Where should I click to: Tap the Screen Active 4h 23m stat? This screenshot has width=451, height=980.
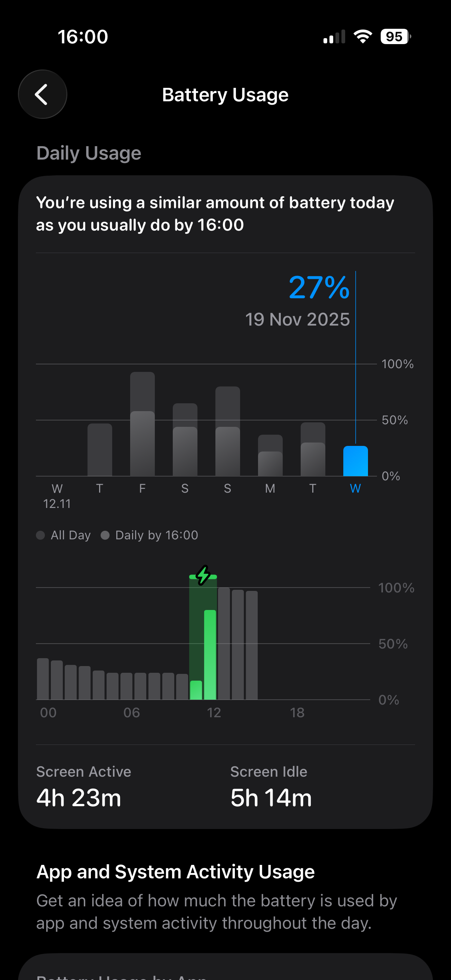pyautogui.click(x=84, y=787)
